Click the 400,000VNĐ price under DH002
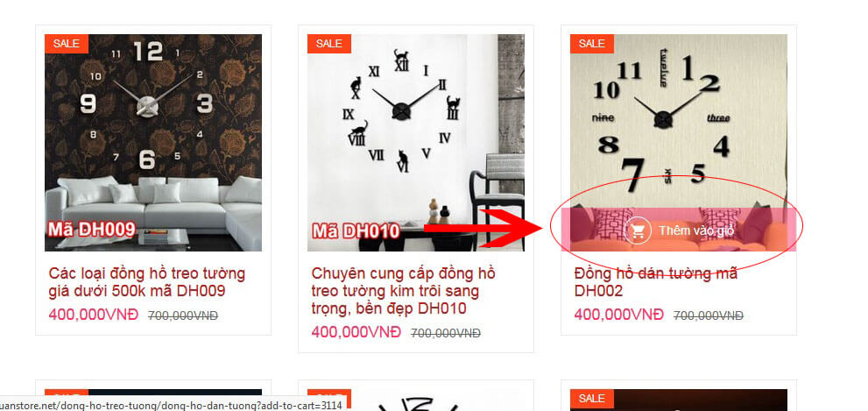Screen dimensions: 868x411 coord(619,315)
